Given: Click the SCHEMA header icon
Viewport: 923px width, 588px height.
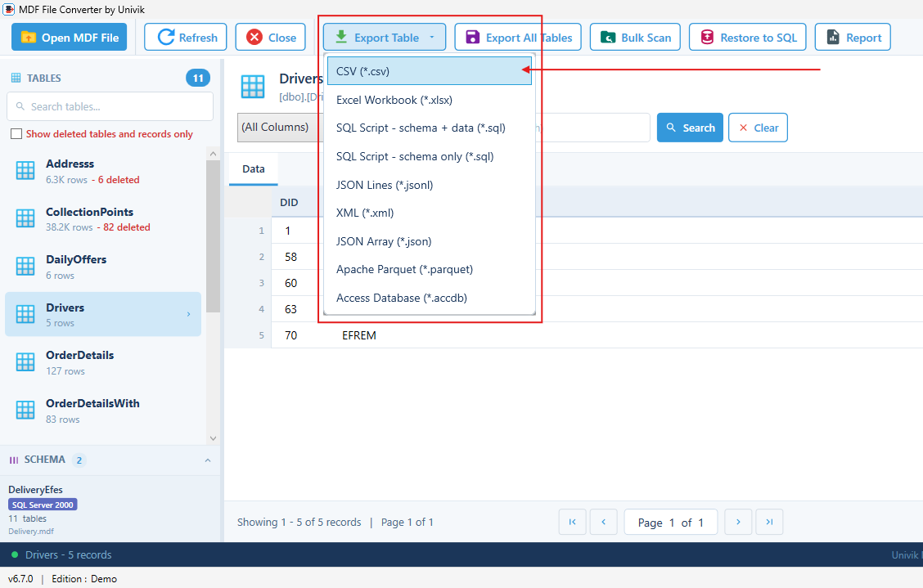Looking at the screenshot, I should pyautogui.click(x=14, y=460).
